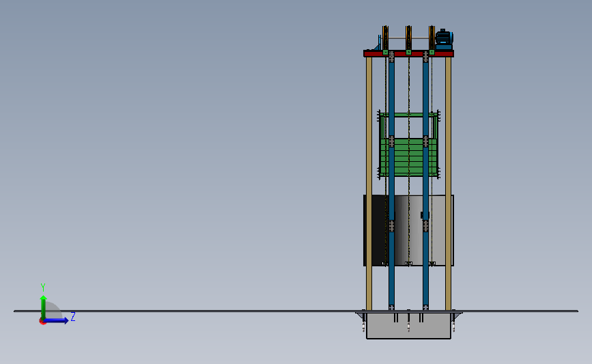Select the red top beam of the lift
592x364 pixels.
click(x=408, y=54)
